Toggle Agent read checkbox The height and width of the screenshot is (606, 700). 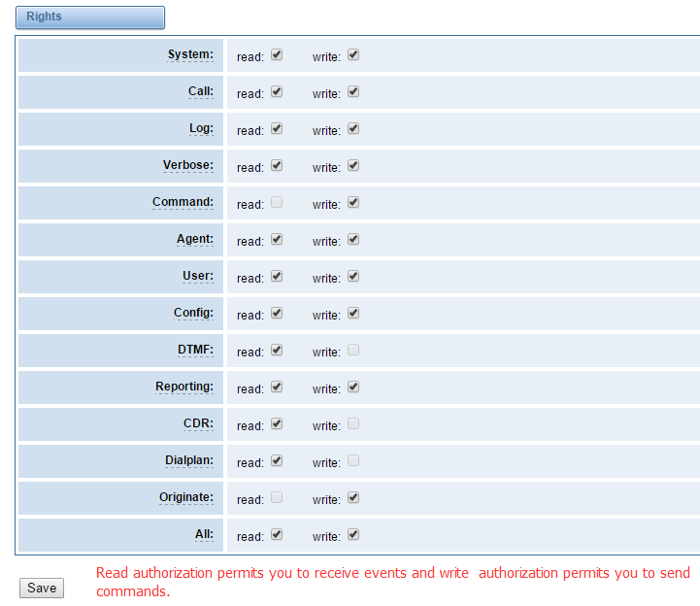[277, 239]
